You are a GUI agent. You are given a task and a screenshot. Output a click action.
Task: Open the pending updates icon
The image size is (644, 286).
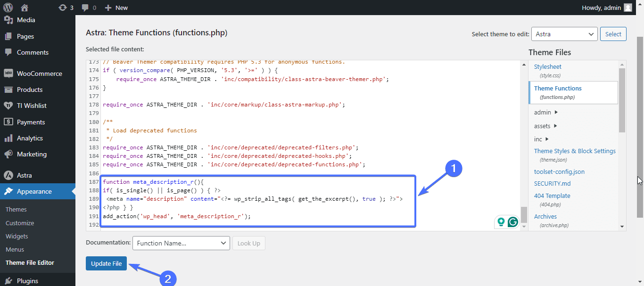coord(63,8)
